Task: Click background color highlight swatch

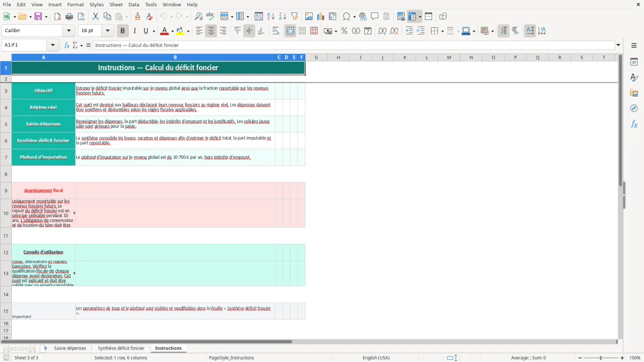Action: tap(181, 31)
